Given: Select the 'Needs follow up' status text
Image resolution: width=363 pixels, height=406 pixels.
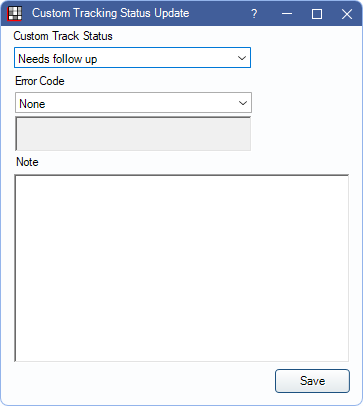Looking at the screenshot, I should click(x=58, y=59).
